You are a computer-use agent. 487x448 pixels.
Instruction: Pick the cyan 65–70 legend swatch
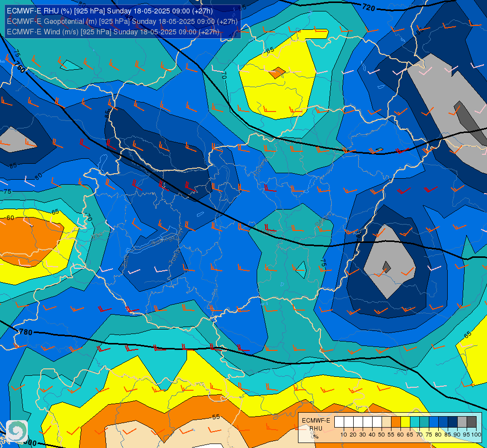tap(415, 422)
